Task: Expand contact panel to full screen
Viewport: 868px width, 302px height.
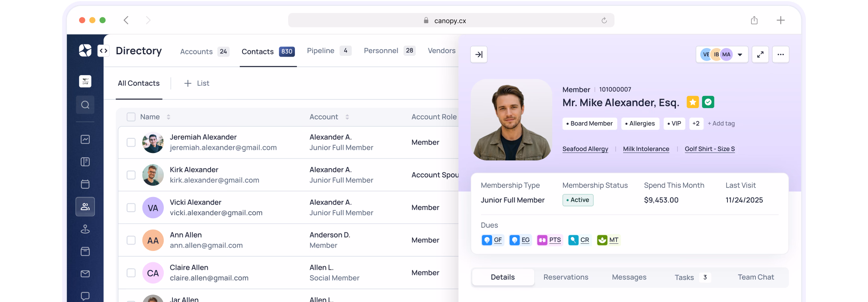Action: point(760,55)
